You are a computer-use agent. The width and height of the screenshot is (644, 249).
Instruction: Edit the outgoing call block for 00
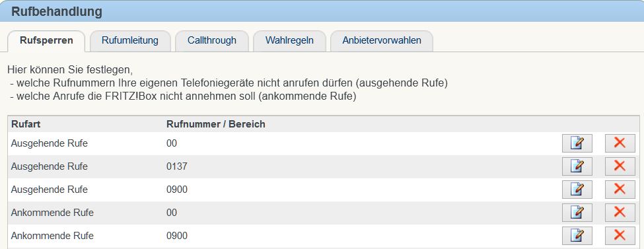tap(577, 143)
